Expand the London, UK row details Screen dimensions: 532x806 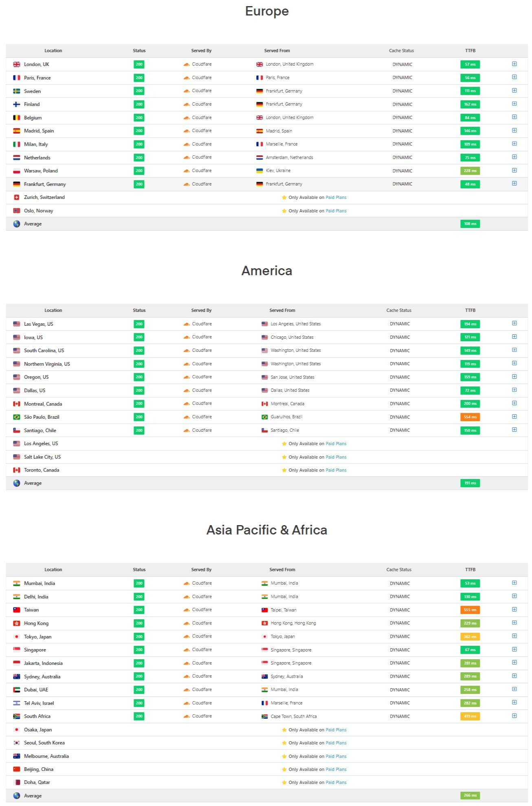[x=514, y=64]
